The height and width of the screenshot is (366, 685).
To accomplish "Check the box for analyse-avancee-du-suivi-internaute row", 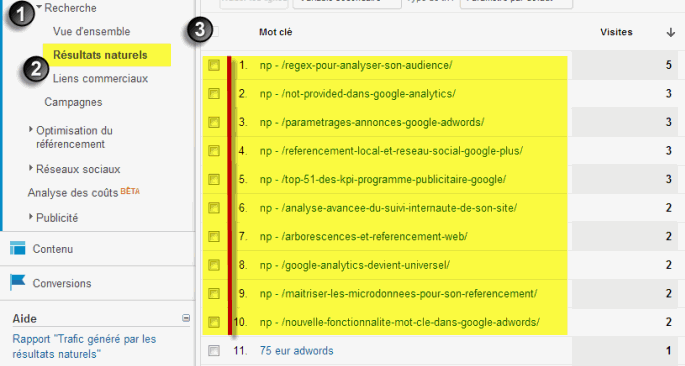I will coord(214,208).
